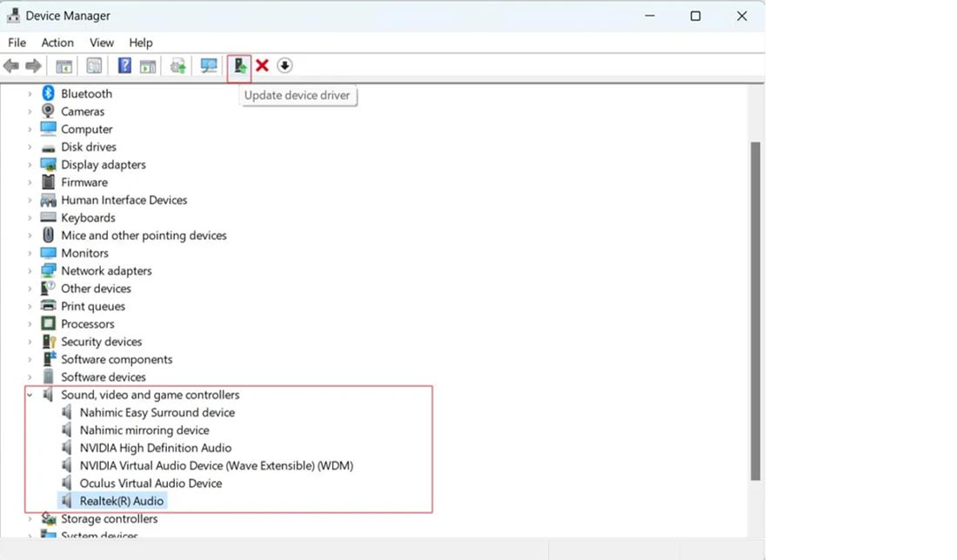Expand the Network adapters category

[30, 271]
